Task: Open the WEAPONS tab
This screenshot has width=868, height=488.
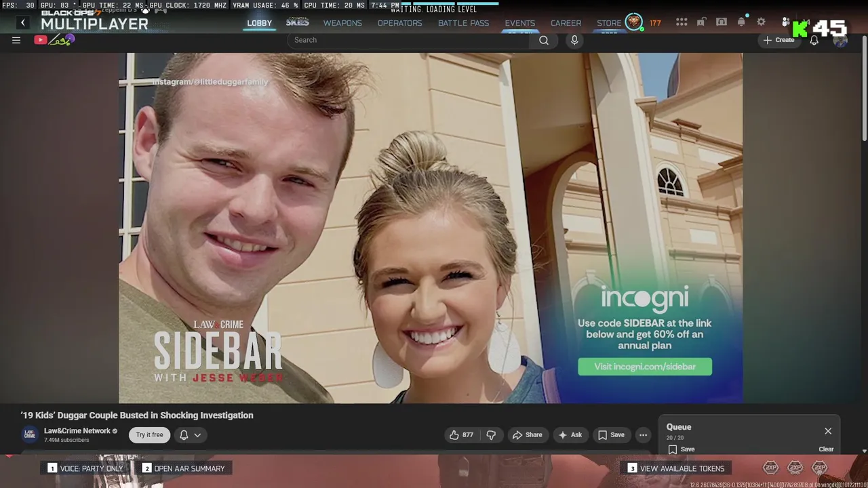Action: point(342,23)
